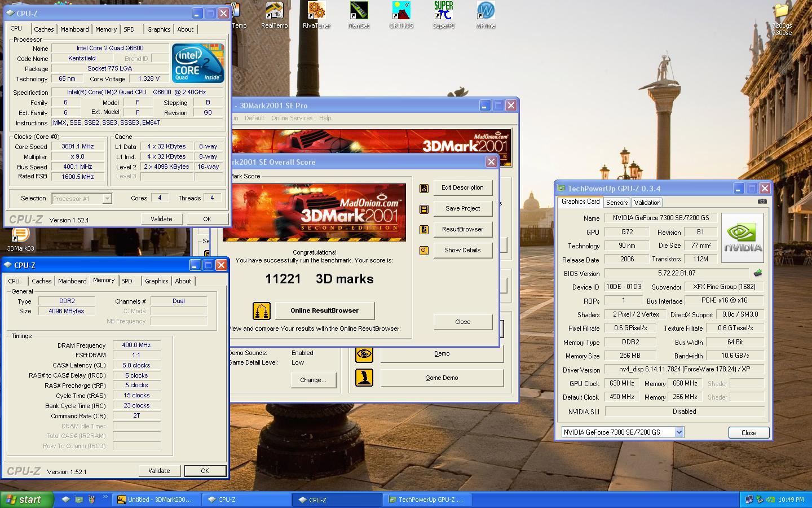Click the Online ResultBrowser tree icon
The height and width of the screenshot is (508, 812).
[x=261, y=310]
